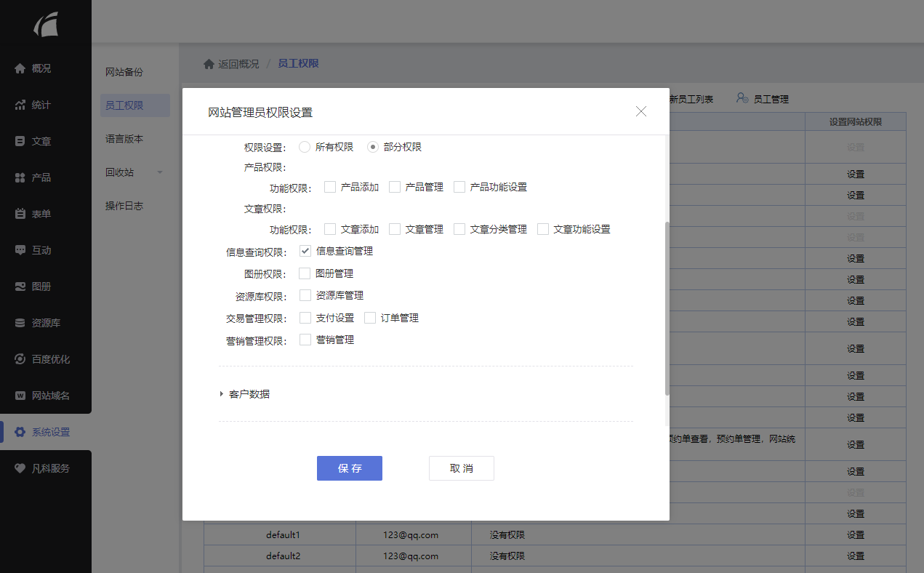
Task: Select the 部分权限 radio option
Action: tap(373, 147)
